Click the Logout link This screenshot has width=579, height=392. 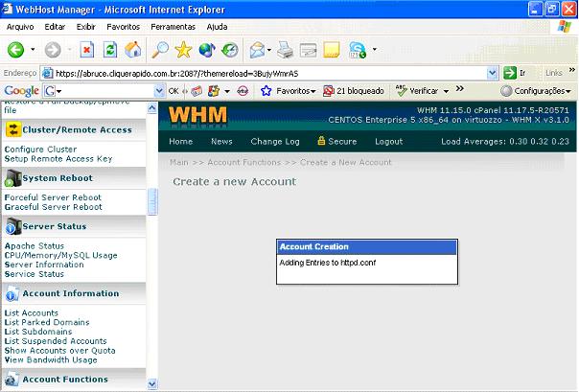click(x=389, y=142)
